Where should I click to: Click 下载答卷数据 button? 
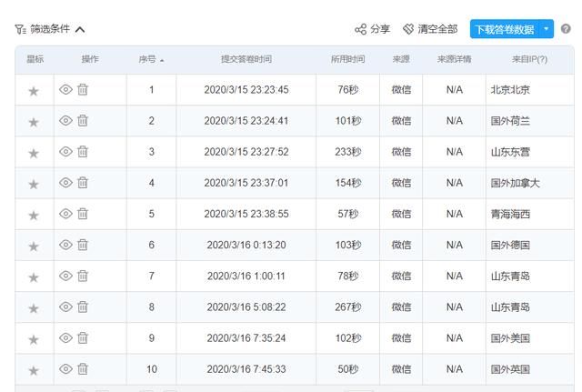click(x=504, y=29)
